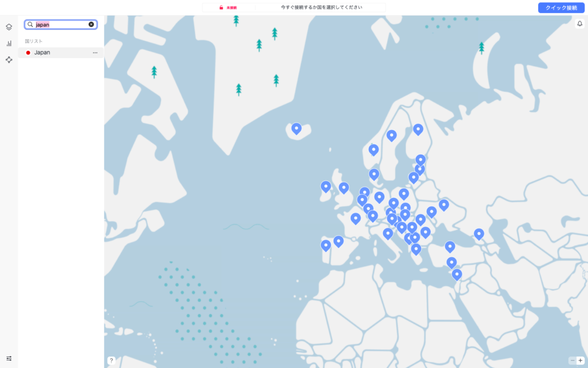
Task: Click the 未接続 unprotected status indicator
Action: pyautogui.click(x=228, y=8)
